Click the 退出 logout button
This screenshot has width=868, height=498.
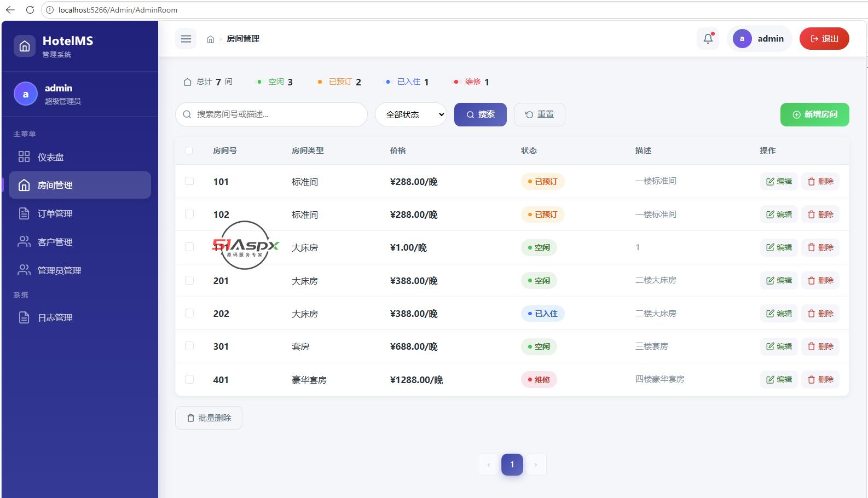824,39
